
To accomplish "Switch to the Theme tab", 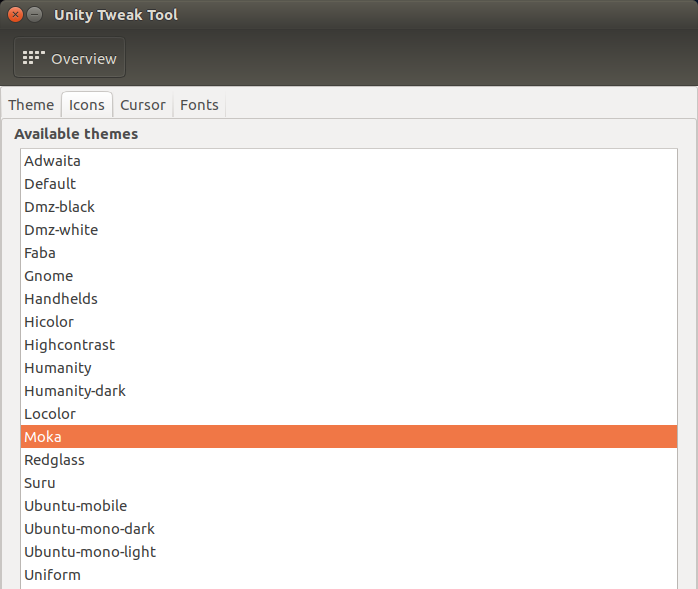I will click(31, 105).
